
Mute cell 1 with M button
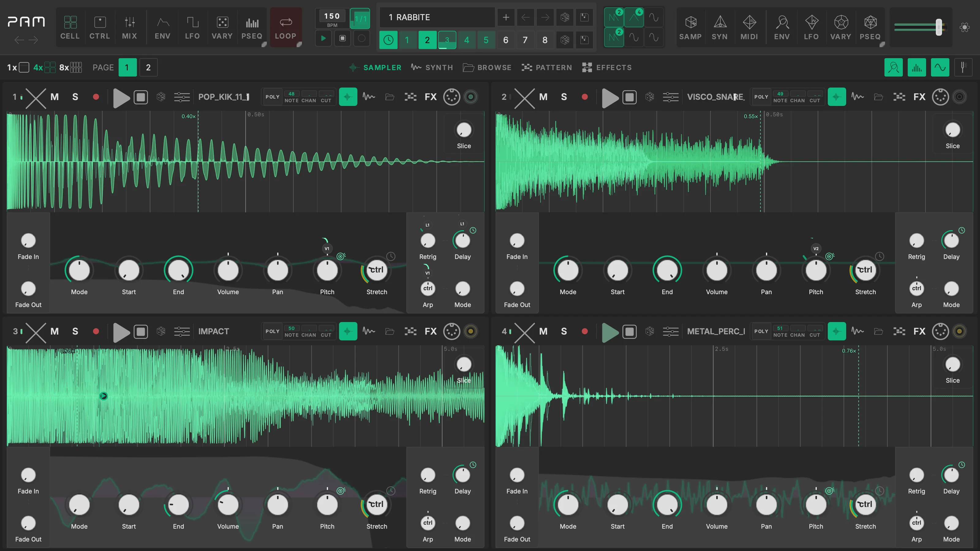(x=55, y=97)
